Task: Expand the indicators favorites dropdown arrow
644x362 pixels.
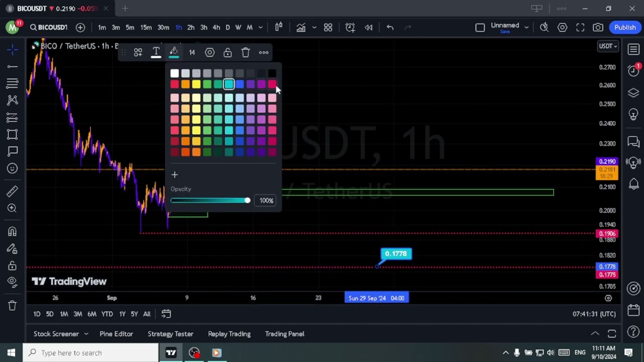Action: 314,27
